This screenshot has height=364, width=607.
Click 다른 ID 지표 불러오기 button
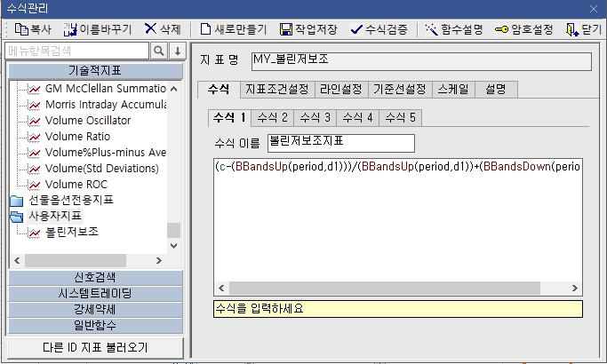[x=95, y=346]
